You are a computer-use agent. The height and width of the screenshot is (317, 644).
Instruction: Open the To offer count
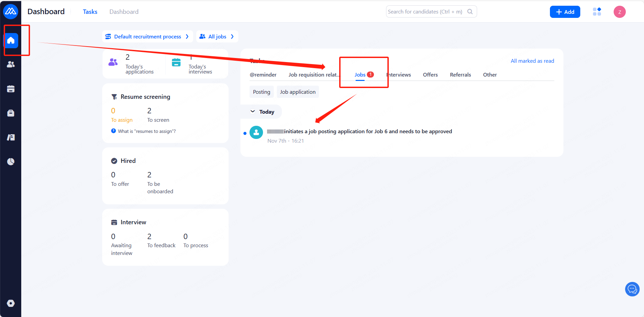point(120,179)
